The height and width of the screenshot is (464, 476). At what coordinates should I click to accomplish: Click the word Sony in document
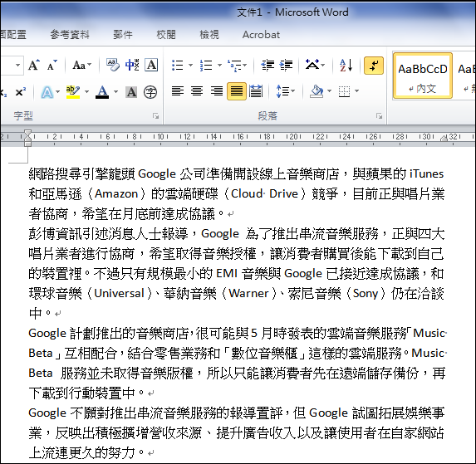coord(366,294)
